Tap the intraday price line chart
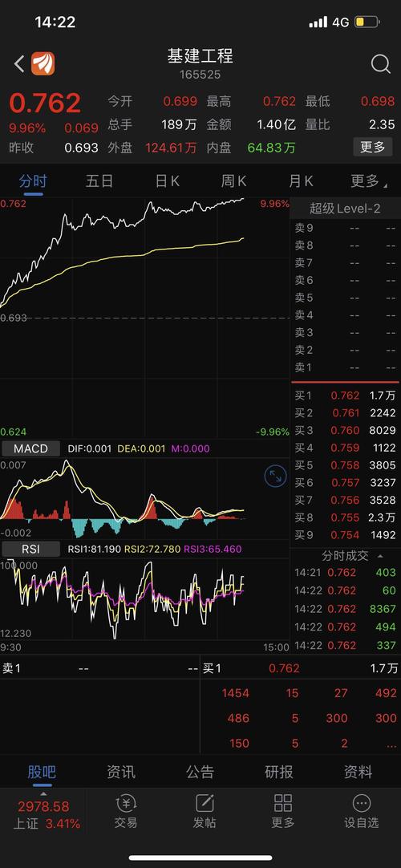Screen dimensions: 401x868 [x=145, y=318]
